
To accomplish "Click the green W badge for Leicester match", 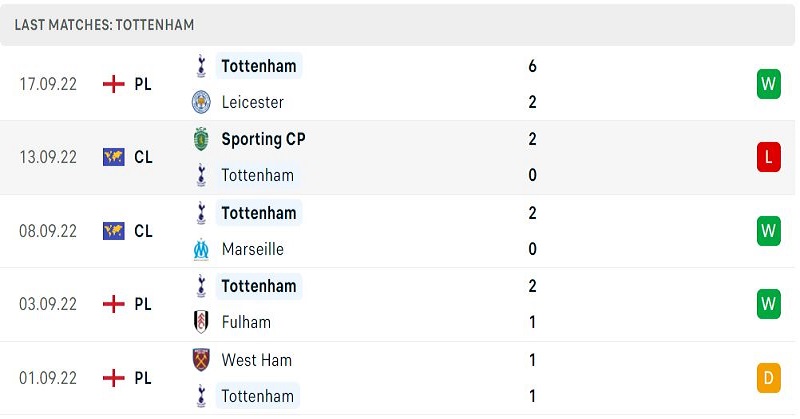I will [x=768, y=84].
